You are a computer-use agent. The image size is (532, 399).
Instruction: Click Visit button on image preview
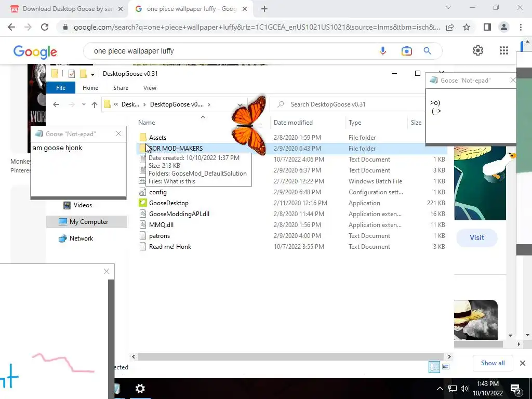(x=477, y=237)
